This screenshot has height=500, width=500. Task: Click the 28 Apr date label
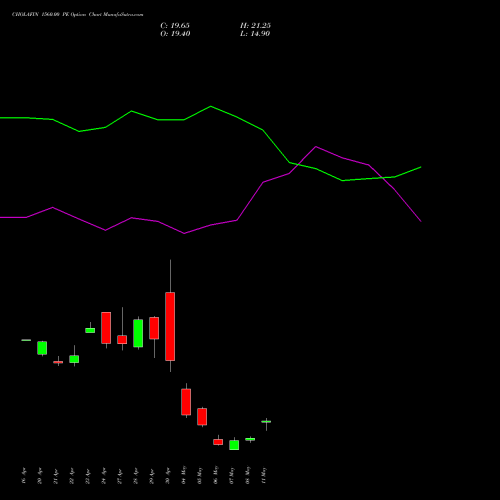[136, 476]
